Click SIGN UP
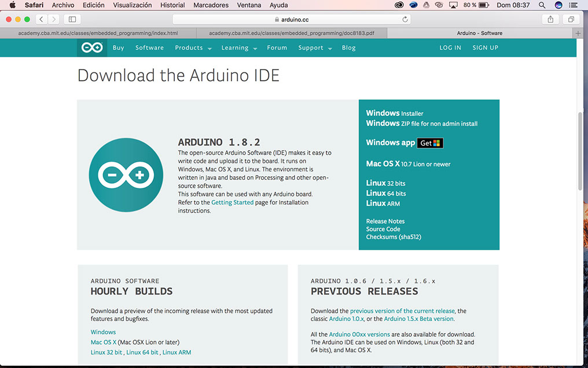 tap(485, 48)
